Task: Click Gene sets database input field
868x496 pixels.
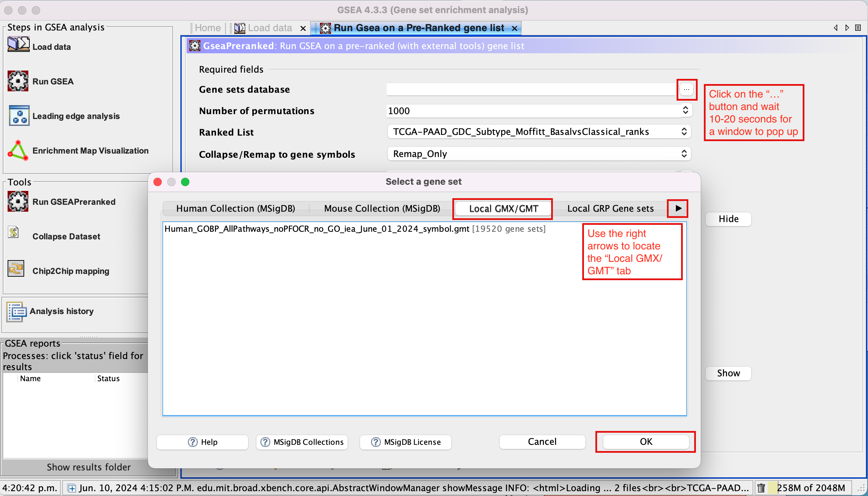Action: pyautogui.click(x=531, y=89)
